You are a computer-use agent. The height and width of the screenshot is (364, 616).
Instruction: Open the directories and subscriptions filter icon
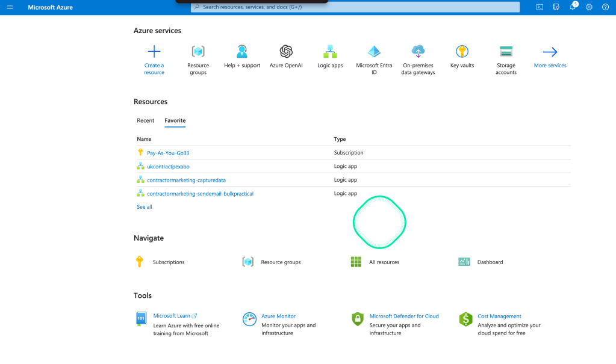556,7
